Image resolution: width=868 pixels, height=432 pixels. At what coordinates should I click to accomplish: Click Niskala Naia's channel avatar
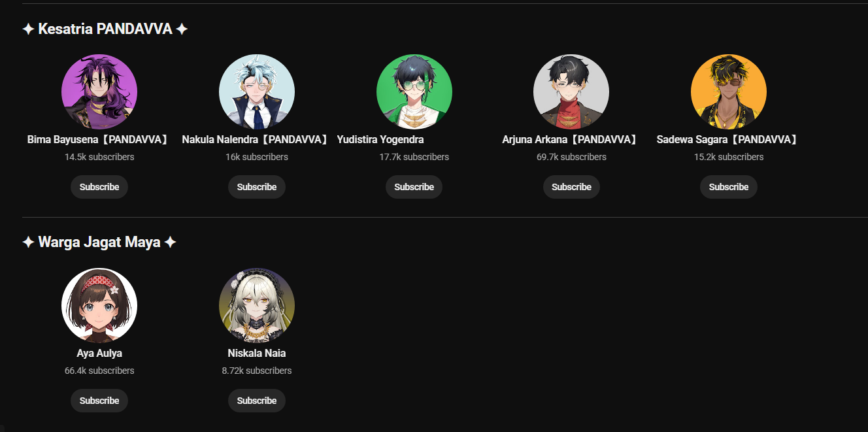pos(257,306)
